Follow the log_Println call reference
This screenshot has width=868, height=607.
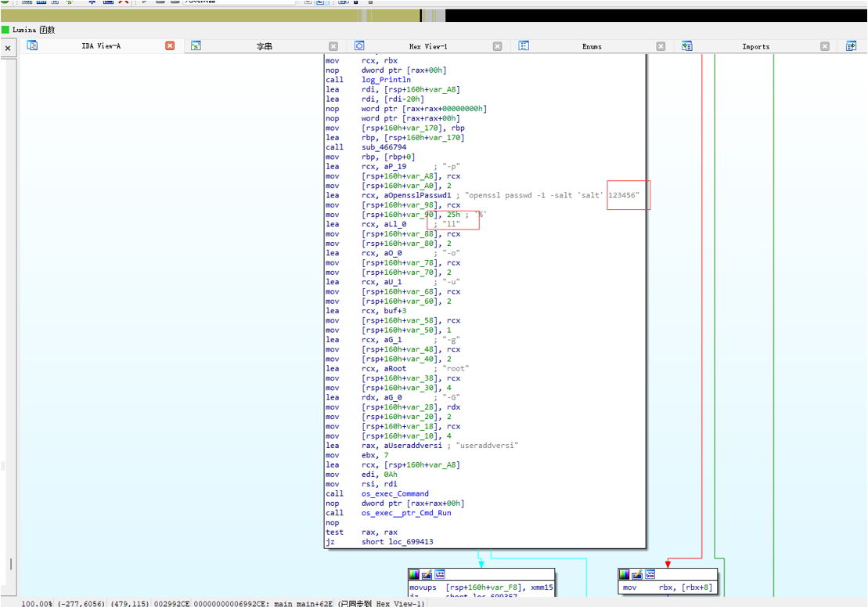tap(386, 80)
